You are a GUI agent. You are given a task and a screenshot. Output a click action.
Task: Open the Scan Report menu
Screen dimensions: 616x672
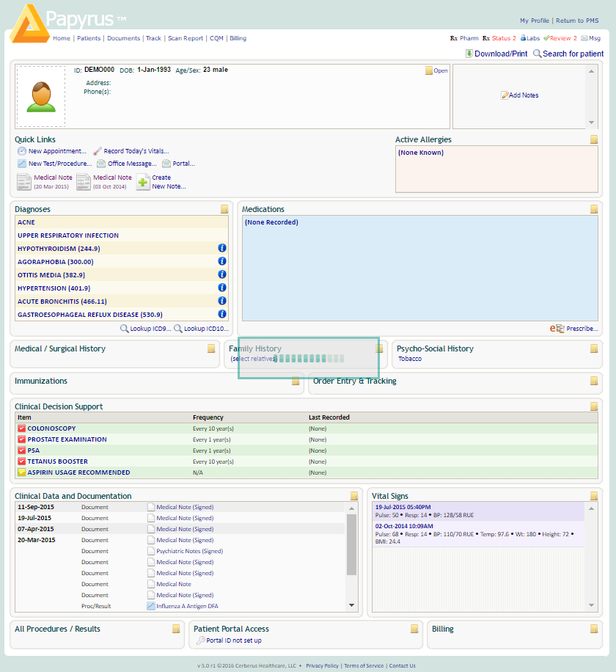point(186,38)
